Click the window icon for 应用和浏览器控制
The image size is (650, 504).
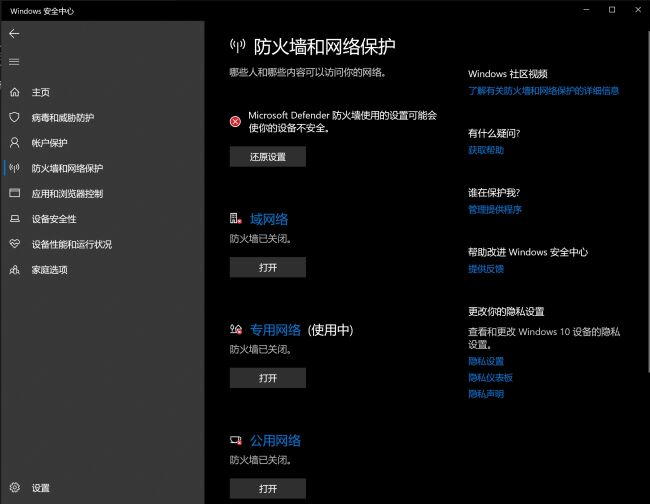(15, 193)
